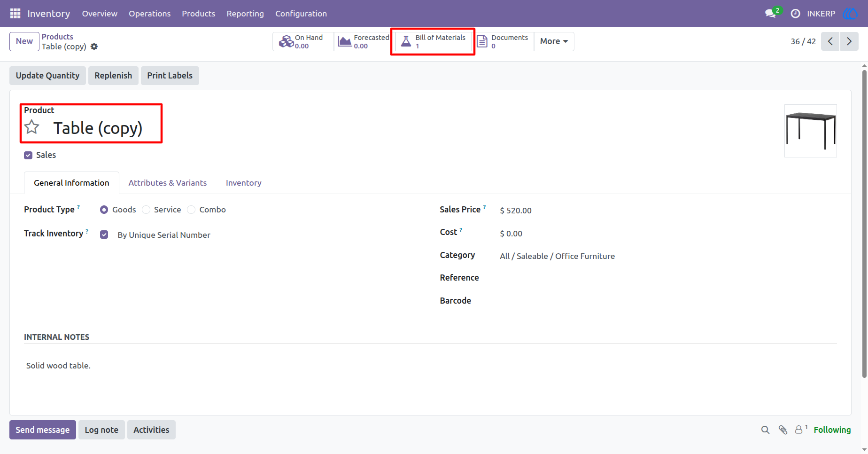Follow the Products breadcrumb link
The width and height of the screenshot is (868, 454).
57,37
